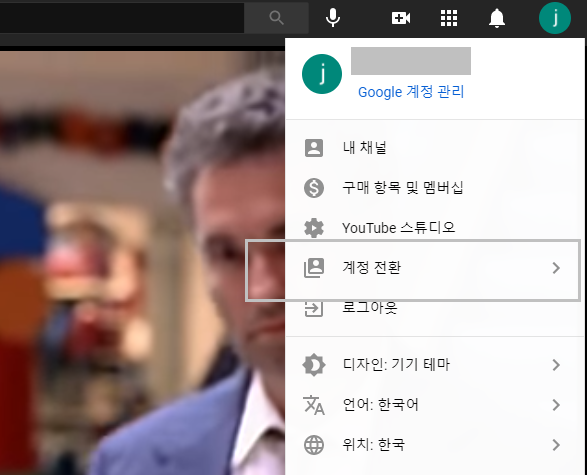Expand the 위치: 한국 chevron

[556, 445]
